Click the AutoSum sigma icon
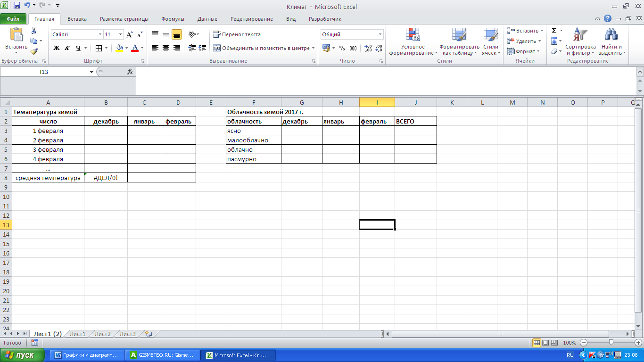644x362 pixels. point(554,31)
